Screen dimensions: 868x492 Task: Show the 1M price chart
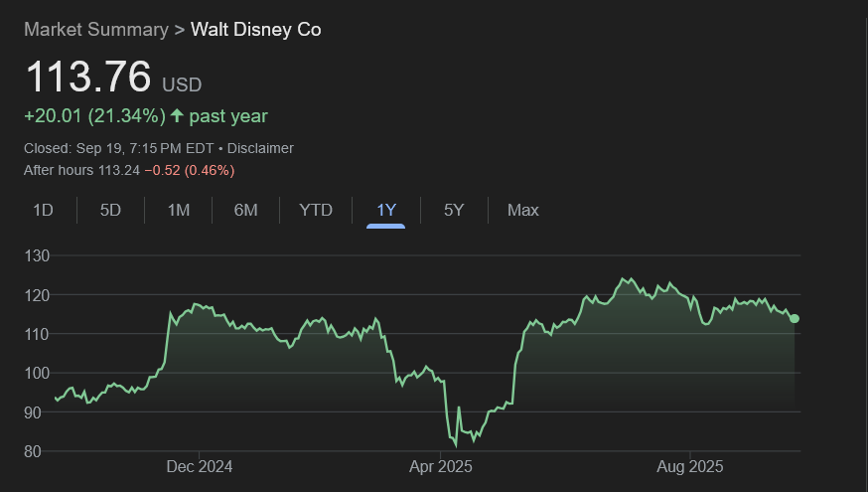pyautogui.click(x=178, y=210)
